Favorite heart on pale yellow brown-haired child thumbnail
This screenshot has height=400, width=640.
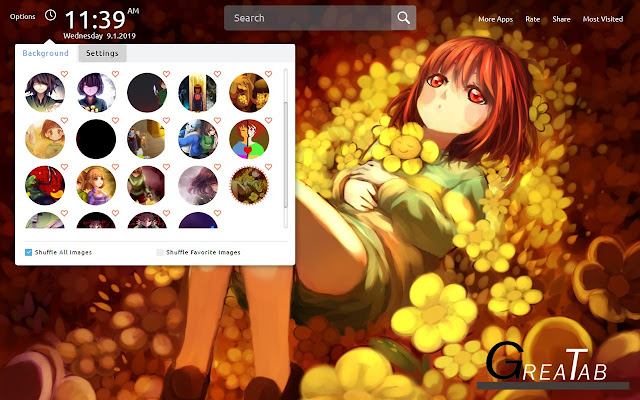pyautogui.click(x=64, y=120)
